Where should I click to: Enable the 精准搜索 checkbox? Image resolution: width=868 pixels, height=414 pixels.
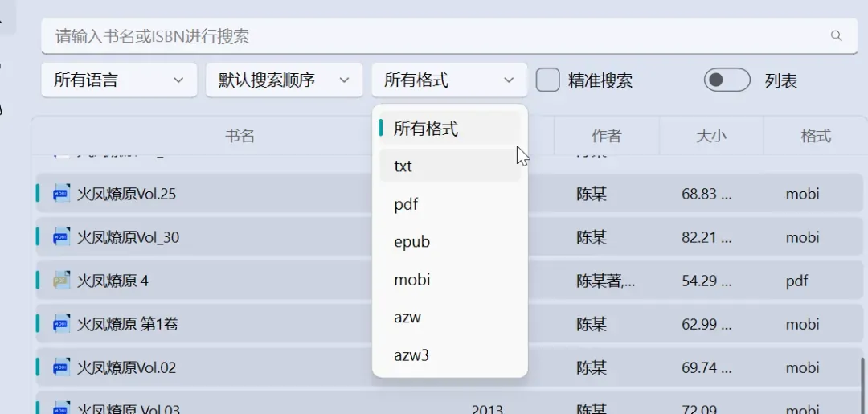pos(548,80)
